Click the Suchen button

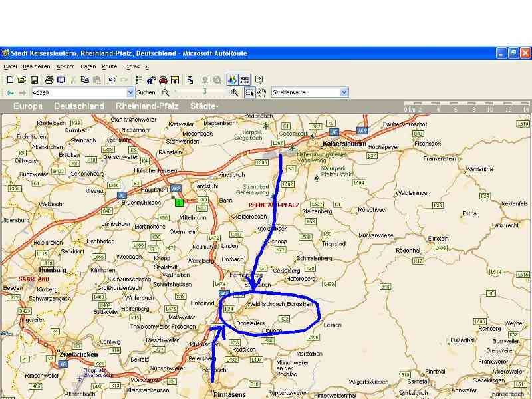point(146,92)
